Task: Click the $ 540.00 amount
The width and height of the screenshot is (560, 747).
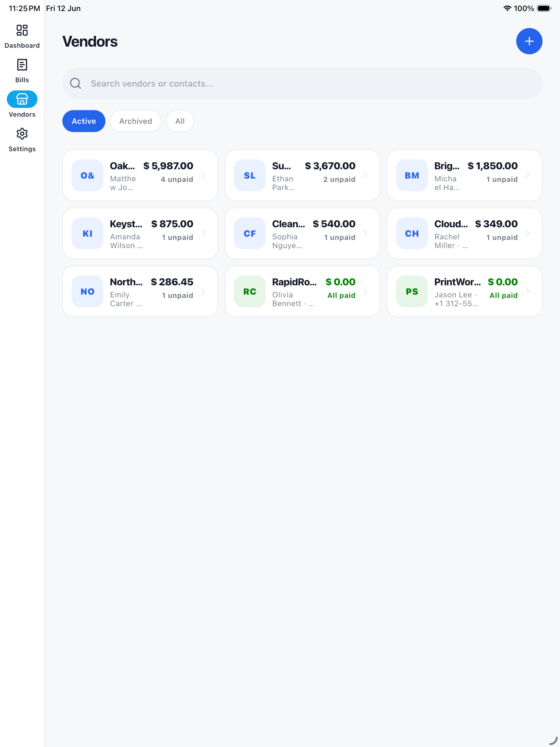Action: (334, 224)
